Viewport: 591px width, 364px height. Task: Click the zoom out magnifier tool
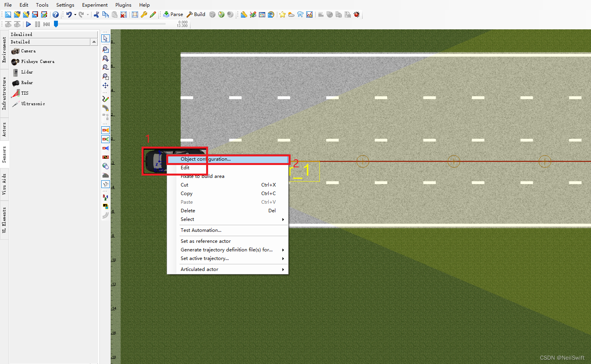[x=106, y=67]
